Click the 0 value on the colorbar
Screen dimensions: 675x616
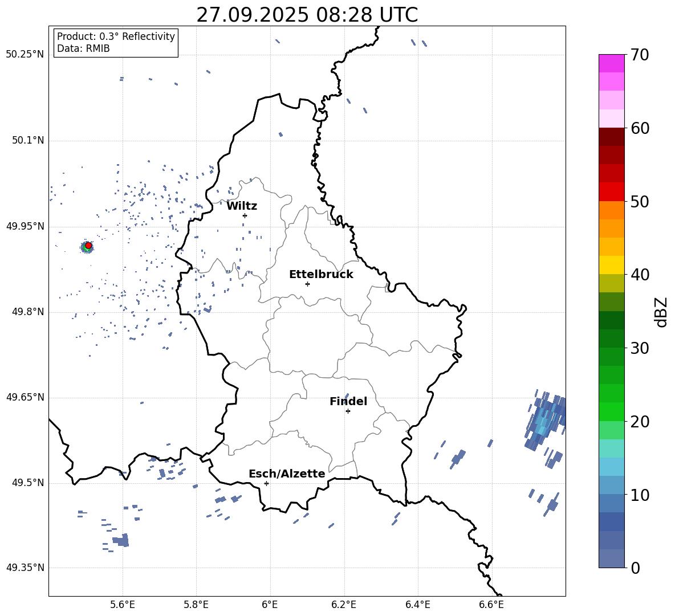point(635,568)
